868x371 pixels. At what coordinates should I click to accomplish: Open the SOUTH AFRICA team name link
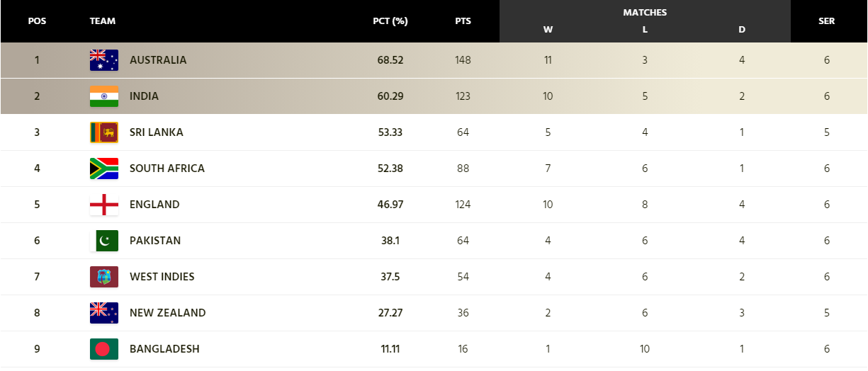click(167, 169)
